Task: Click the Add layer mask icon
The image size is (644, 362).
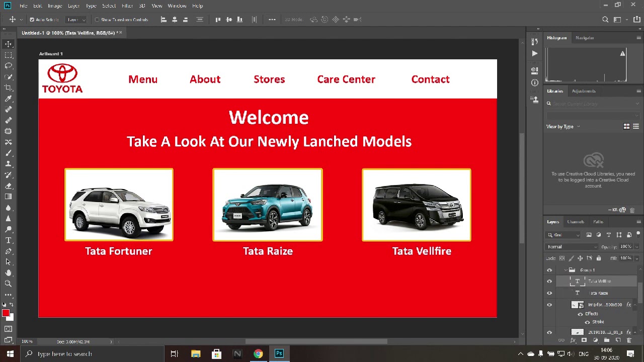Action: point(584,340)
